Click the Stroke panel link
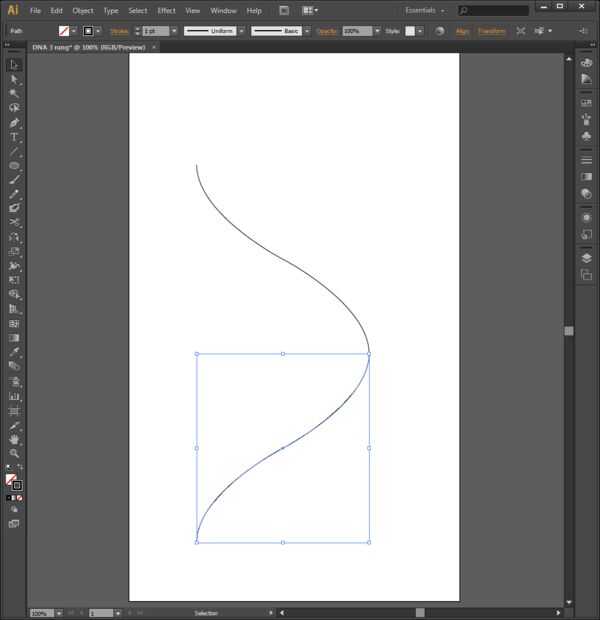600x620 pixels. (119, 31)
